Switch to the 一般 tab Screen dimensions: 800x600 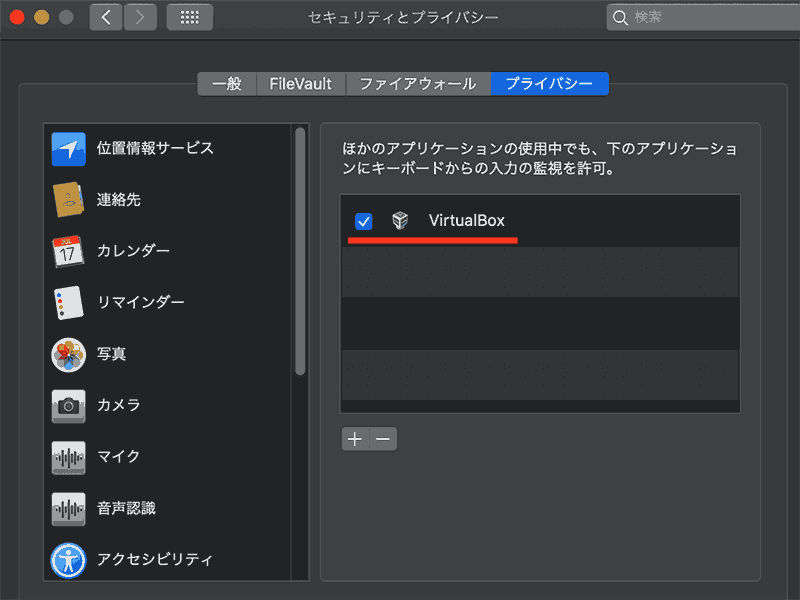pos(227,84)
